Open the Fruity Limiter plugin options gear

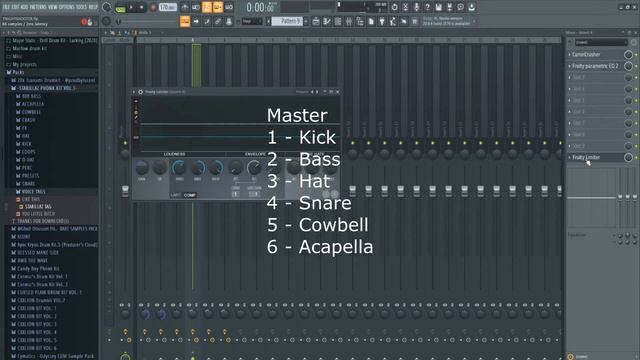[140, 92]
